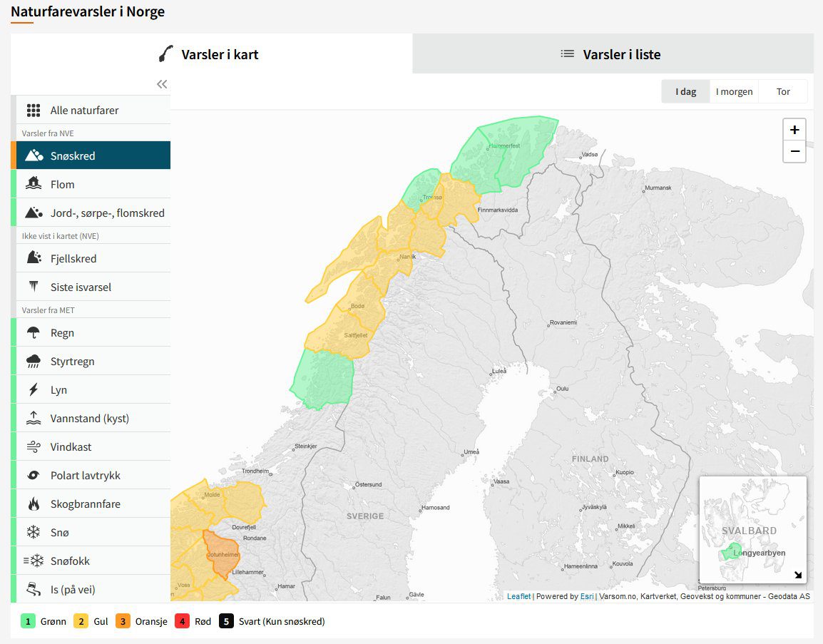Collapse the sidebar with double chevron

pyautogui.click(x=162, y=84)
